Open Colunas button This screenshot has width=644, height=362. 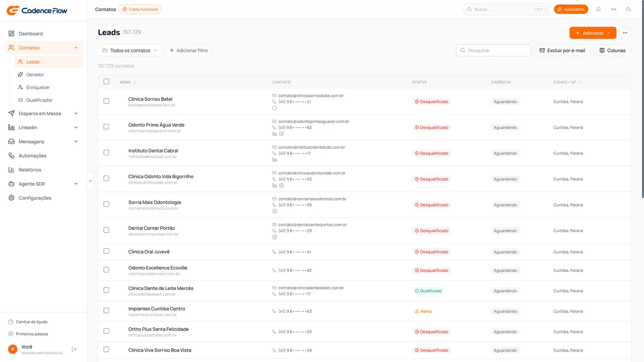(612, 50)
